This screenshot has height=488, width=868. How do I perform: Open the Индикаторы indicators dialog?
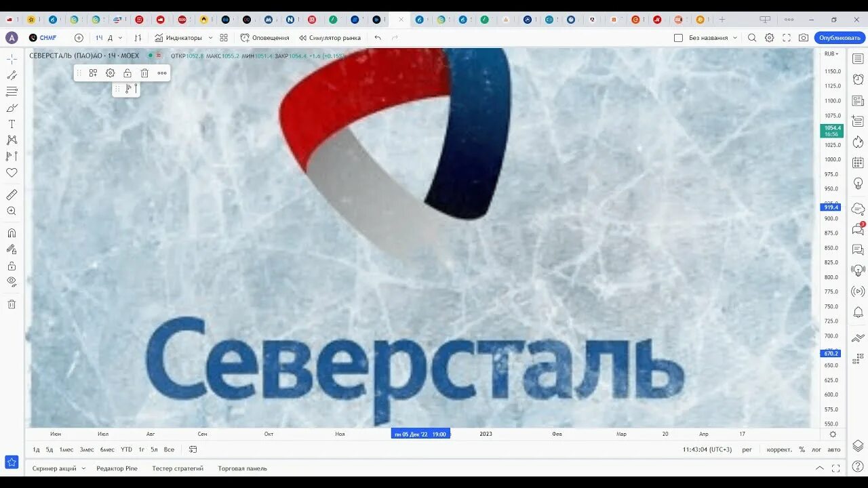pyautogui.click(x=178, y=38)
